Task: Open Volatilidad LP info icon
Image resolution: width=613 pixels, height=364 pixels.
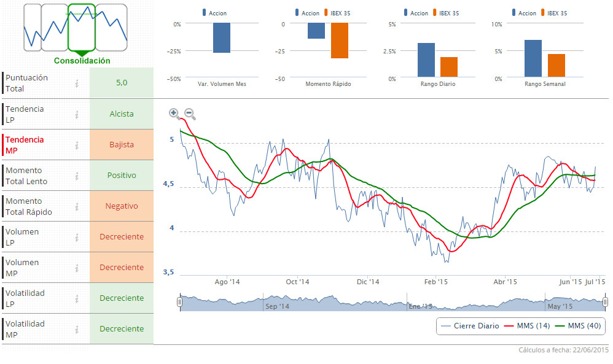Action: pos(77,298)
